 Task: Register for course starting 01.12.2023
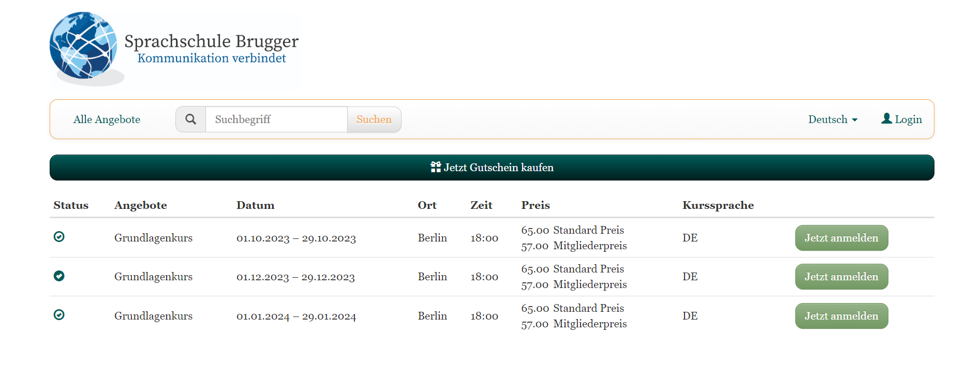point(841,277)
